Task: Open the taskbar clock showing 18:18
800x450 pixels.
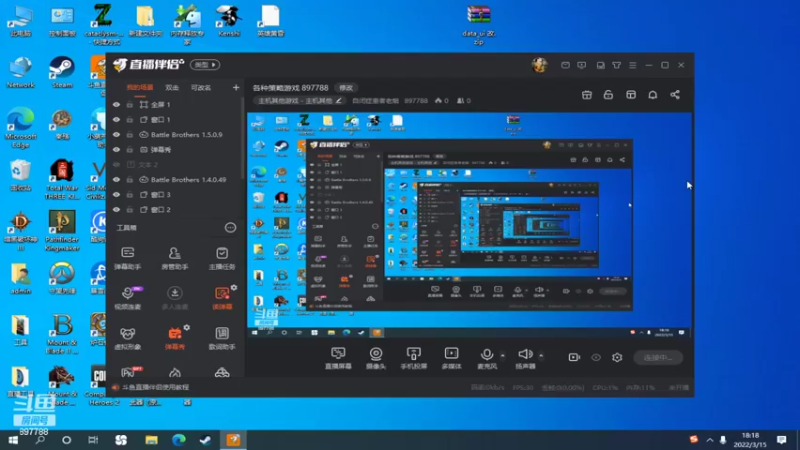Action: click(751, 440)
